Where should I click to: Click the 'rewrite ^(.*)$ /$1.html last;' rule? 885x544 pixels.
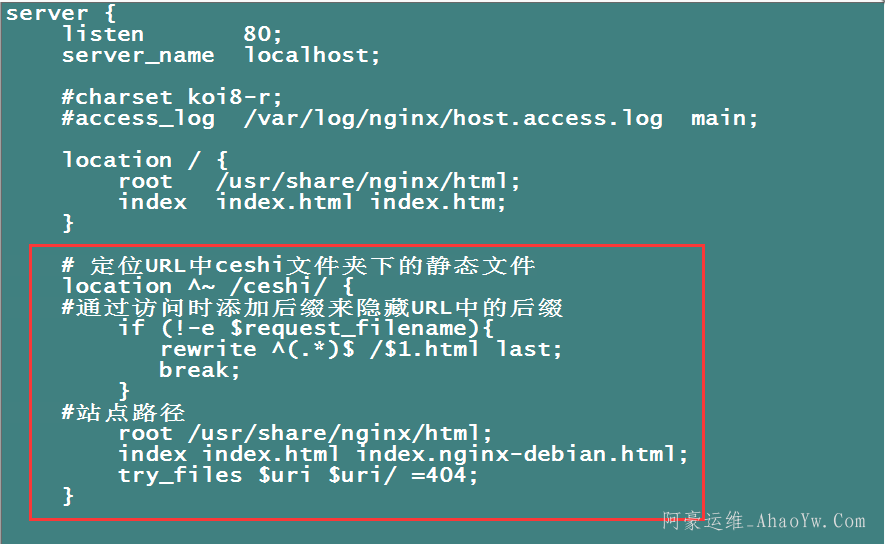click(x=361, y=349)
